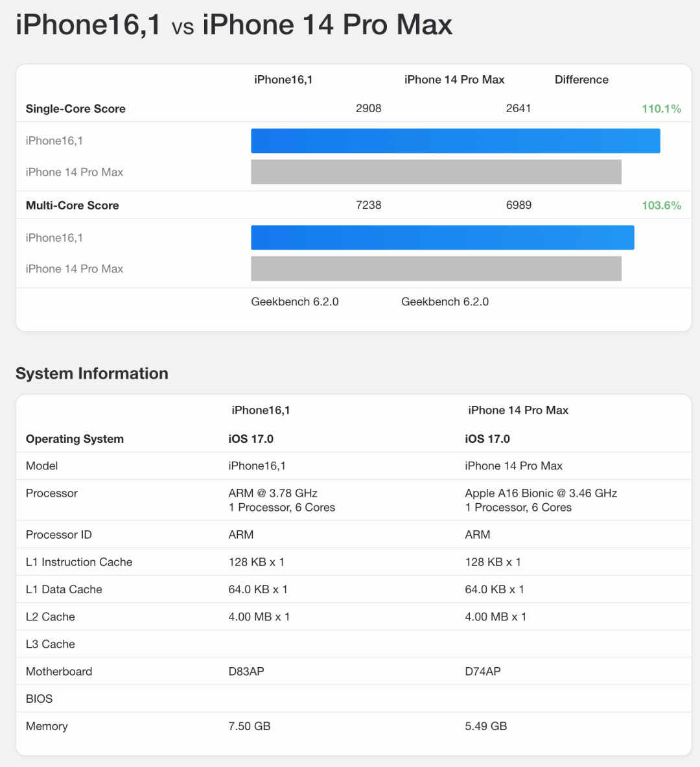
Task: Click the L3 Cache row label
Action: (51, 644)
